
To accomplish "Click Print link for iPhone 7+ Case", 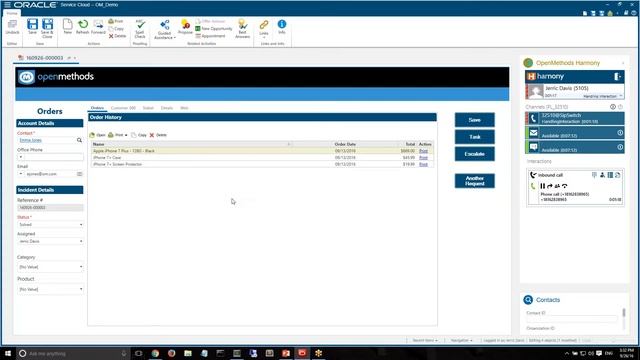I will click(423, 158).
